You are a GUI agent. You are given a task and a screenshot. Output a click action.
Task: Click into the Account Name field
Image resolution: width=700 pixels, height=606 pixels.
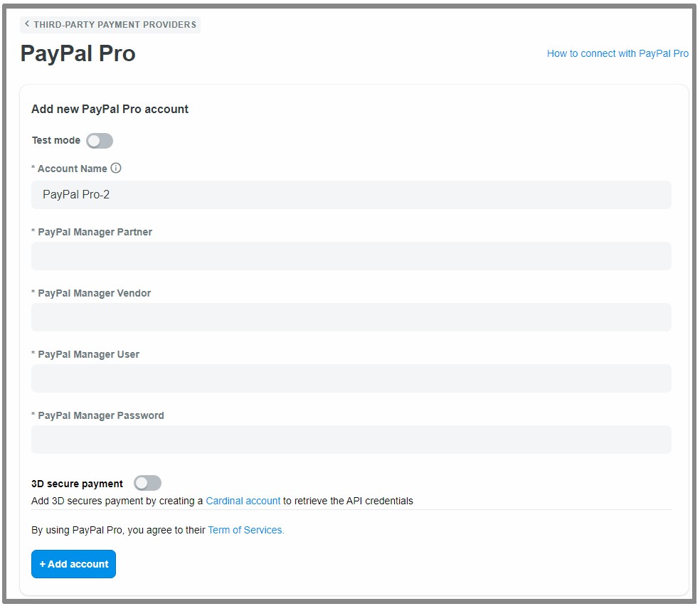(351, 195)
